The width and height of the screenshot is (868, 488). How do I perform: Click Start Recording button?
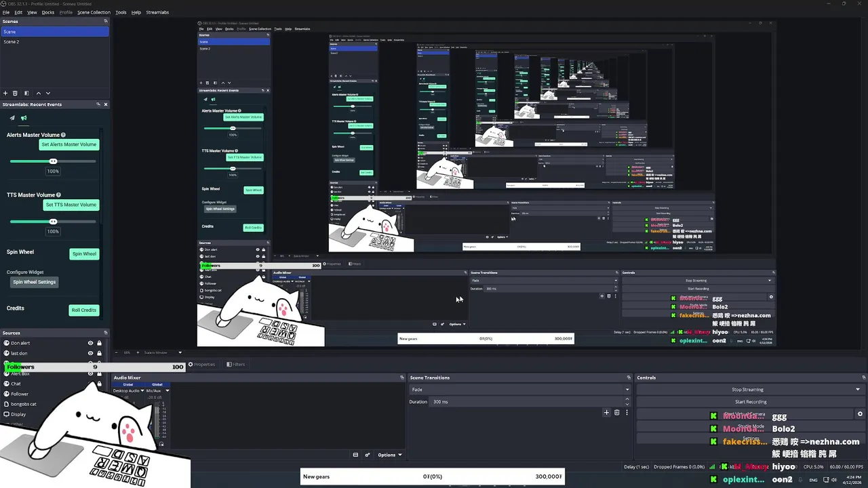[751, 402]
